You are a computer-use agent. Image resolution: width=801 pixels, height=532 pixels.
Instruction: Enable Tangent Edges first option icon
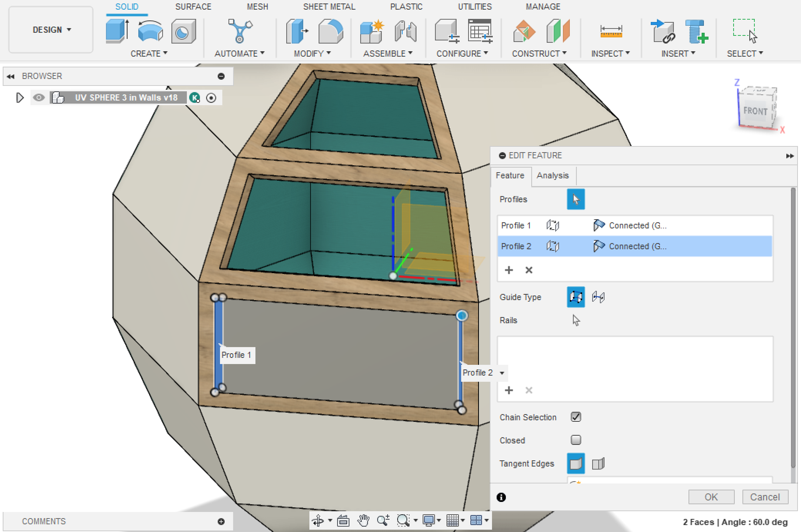coord(575,464)
